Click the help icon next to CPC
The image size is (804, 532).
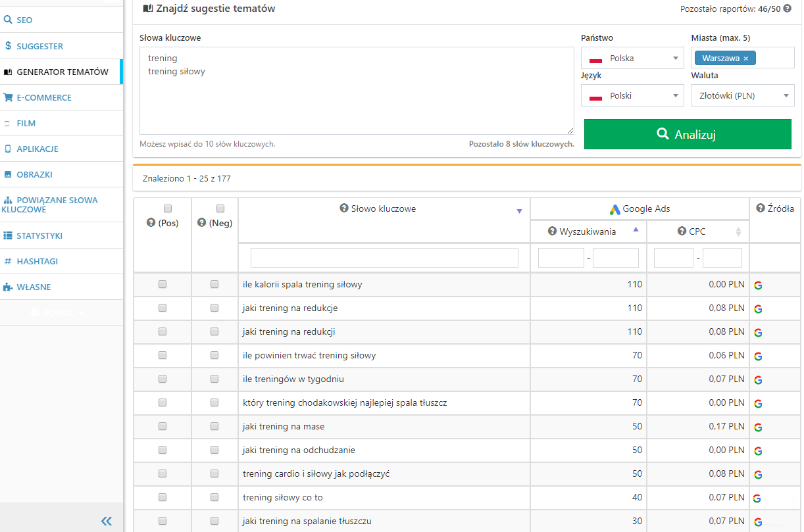click(x=682, y=231)
